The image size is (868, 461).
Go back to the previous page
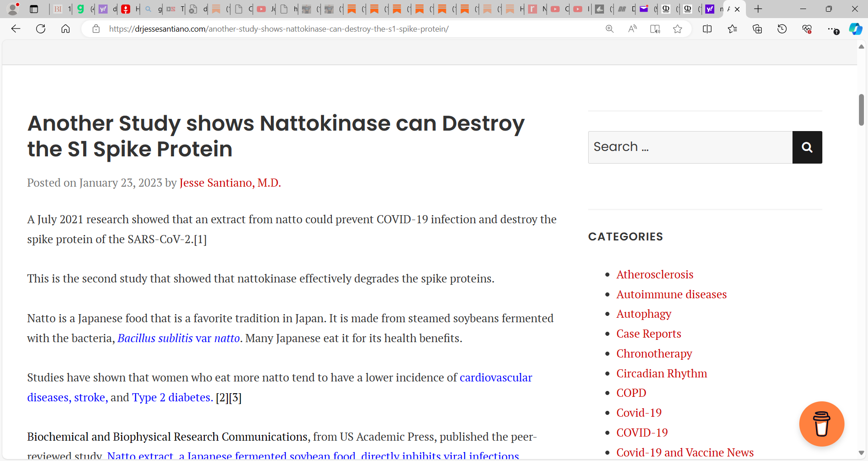(x=16, y=29)
